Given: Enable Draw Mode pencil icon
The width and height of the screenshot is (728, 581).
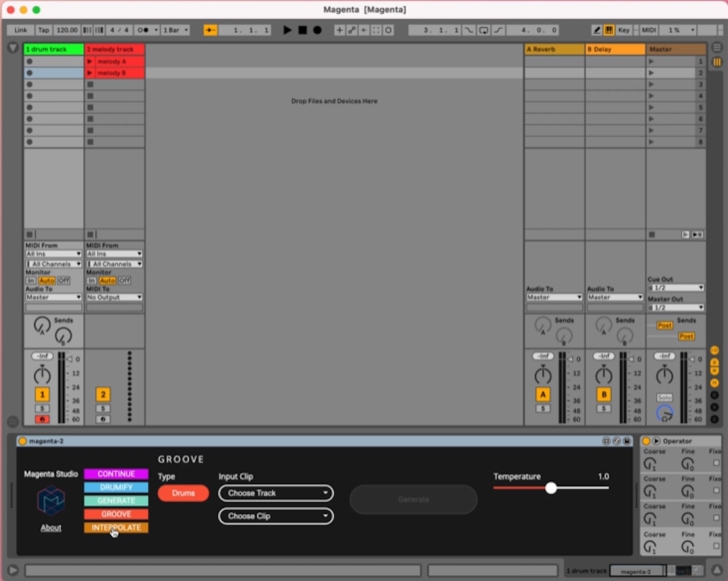Looking at the screenshot, I should [596, 30].
